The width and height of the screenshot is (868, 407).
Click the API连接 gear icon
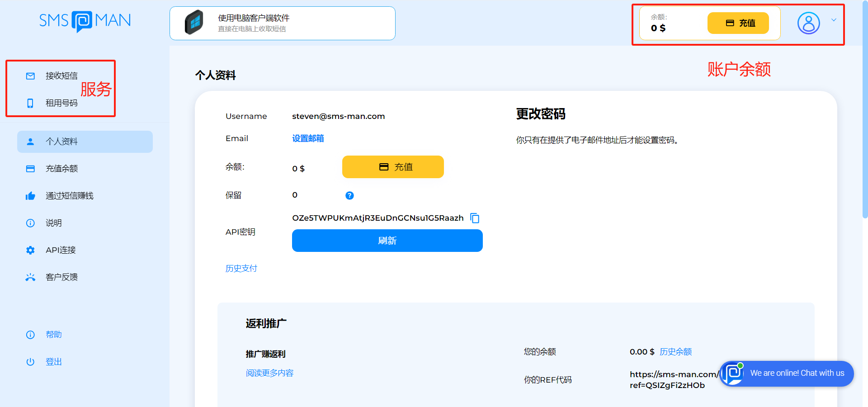tap(30, 250)
